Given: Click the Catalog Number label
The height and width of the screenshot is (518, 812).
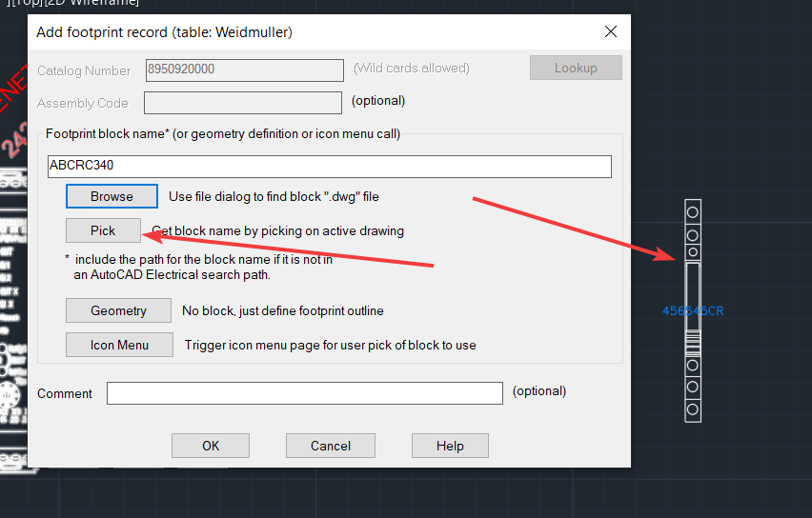Looking at the screenshot, I should click(84, 70).
